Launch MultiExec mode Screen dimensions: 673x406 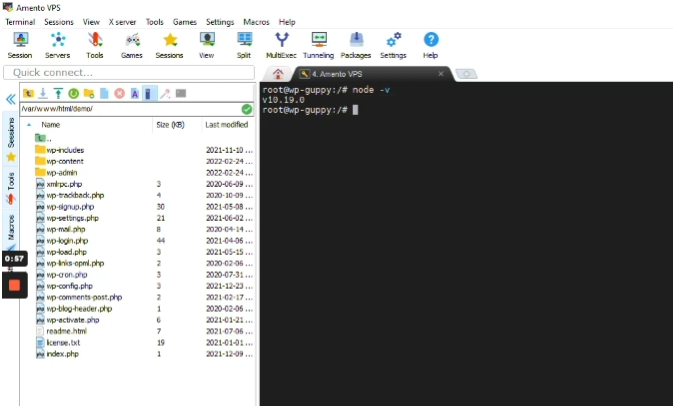(x=281, y=45)
